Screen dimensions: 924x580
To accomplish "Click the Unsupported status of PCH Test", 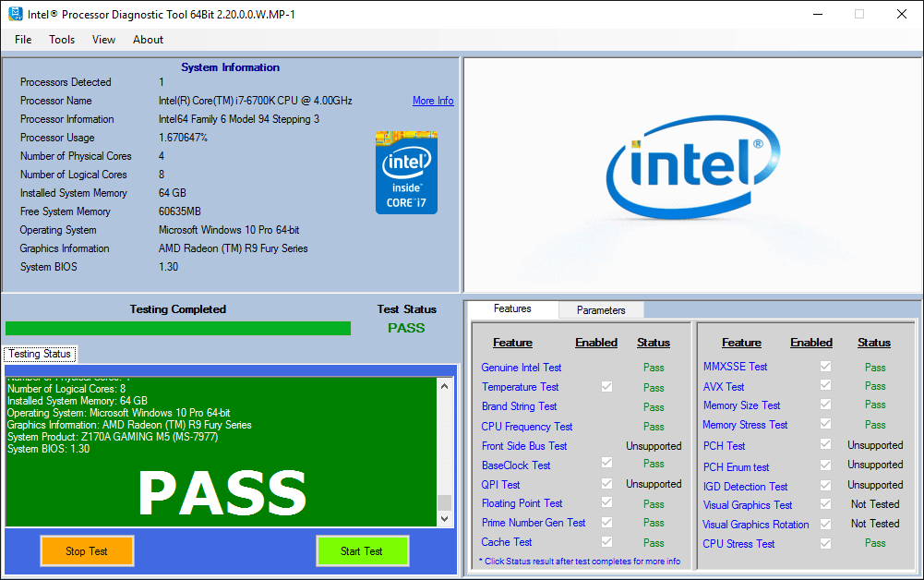I will (x=875, y=445).
